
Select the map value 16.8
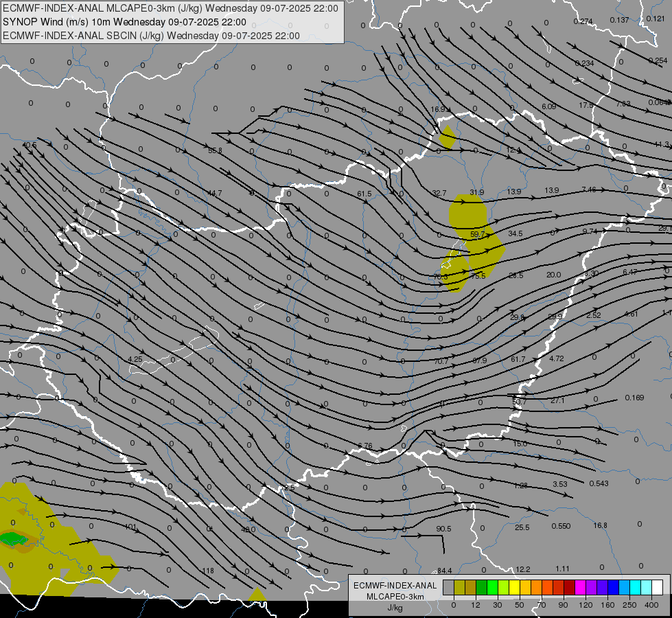pyautogui.click(x=601, y=525)
